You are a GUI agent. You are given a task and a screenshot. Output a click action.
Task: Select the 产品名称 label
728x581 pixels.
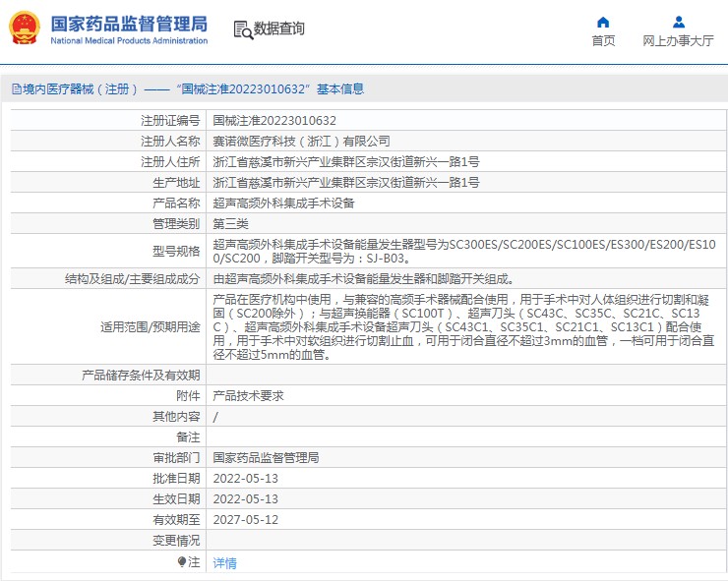176,203
